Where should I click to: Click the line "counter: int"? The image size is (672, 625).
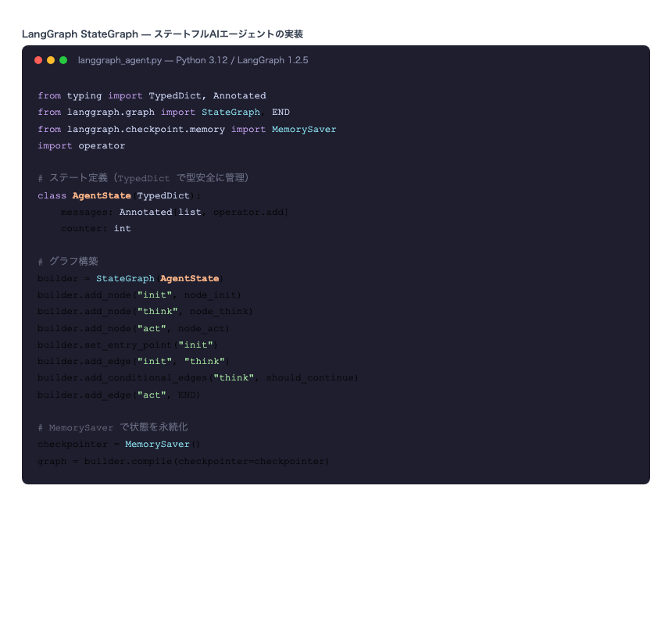(x=96, y=229)
